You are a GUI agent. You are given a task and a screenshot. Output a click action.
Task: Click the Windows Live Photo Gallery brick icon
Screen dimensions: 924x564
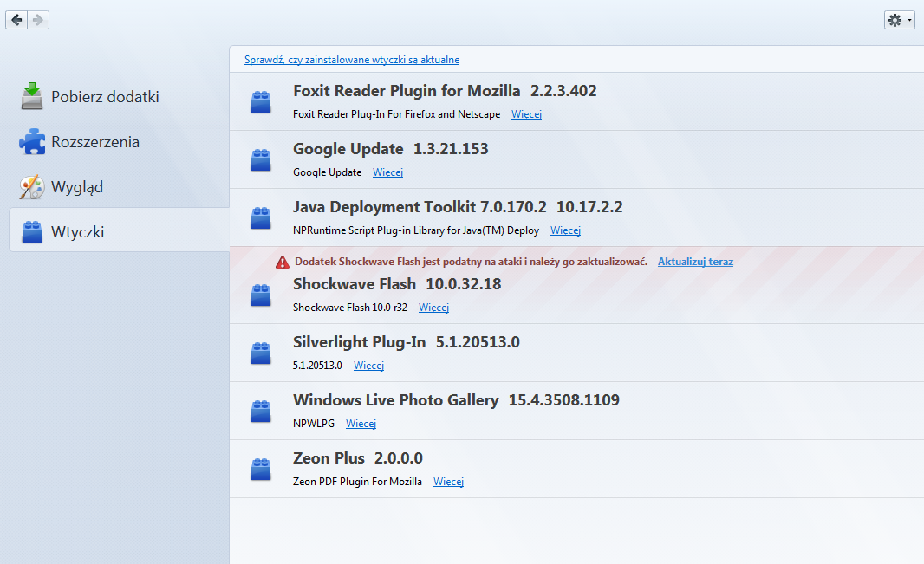[x=260, y=411]
